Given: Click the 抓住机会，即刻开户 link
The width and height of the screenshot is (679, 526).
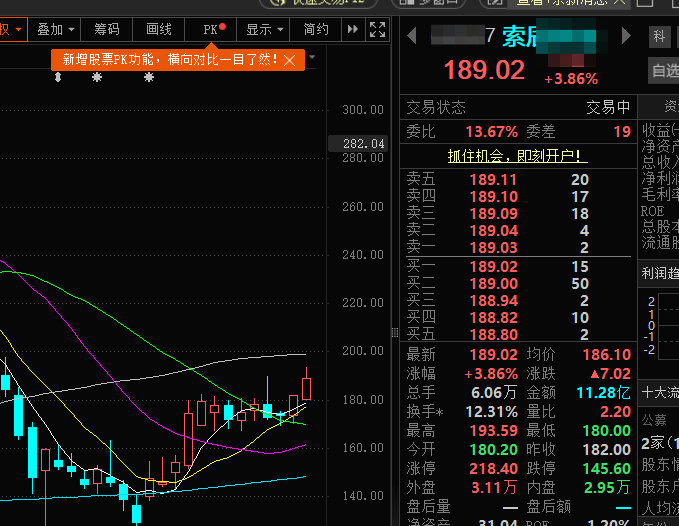Looking at the screenshot, I should point(517,156).
